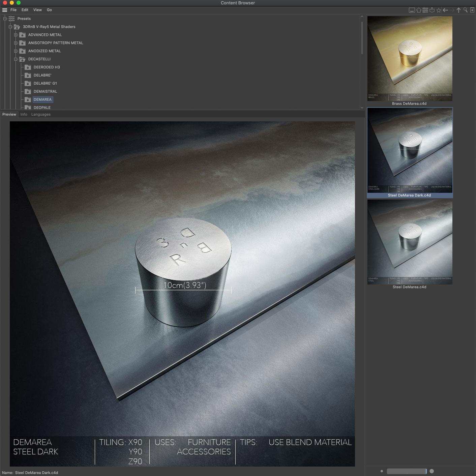
Task: Click the favorites star icon
Action: 439,10
